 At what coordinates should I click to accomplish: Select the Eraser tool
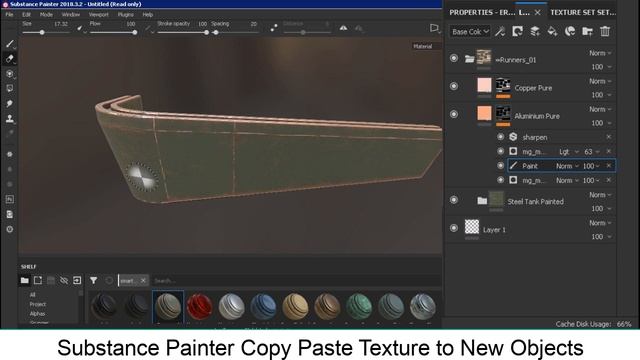[10, 59]
